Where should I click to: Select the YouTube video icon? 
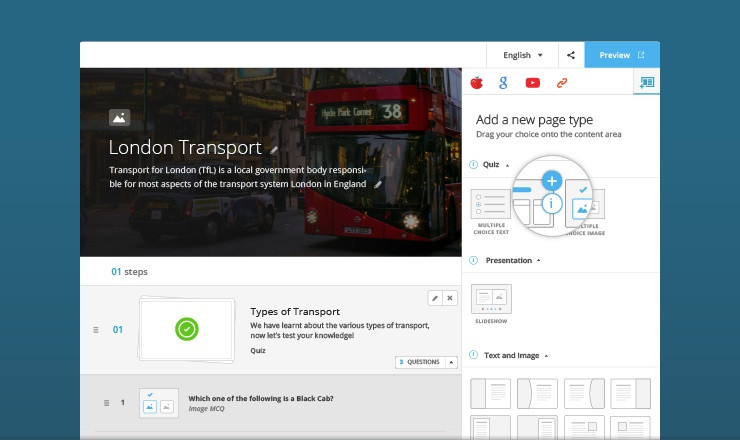tap(533, 83)
